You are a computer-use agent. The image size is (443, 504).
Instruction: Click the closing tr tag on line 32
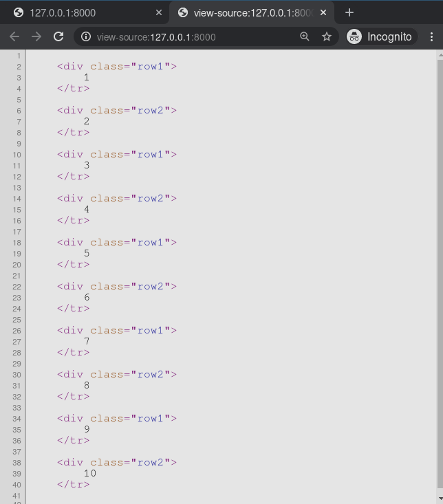74,397
